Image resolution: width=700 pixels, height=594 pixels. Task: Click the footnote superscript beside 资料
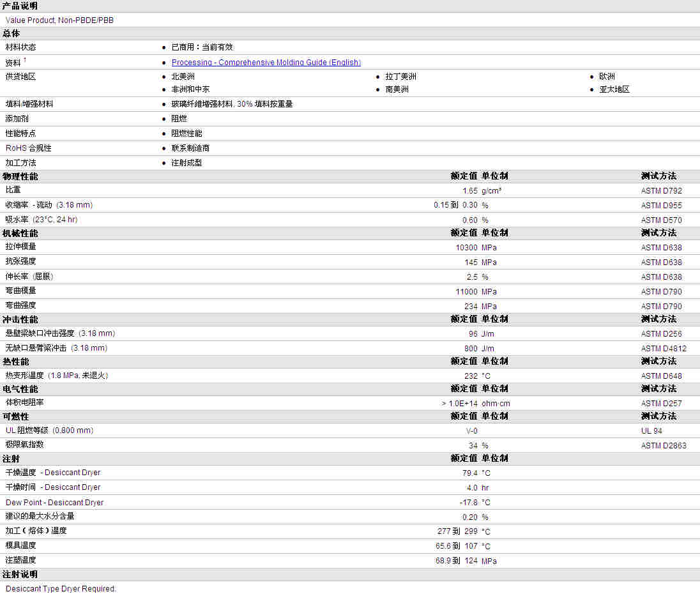click(25, 60)
